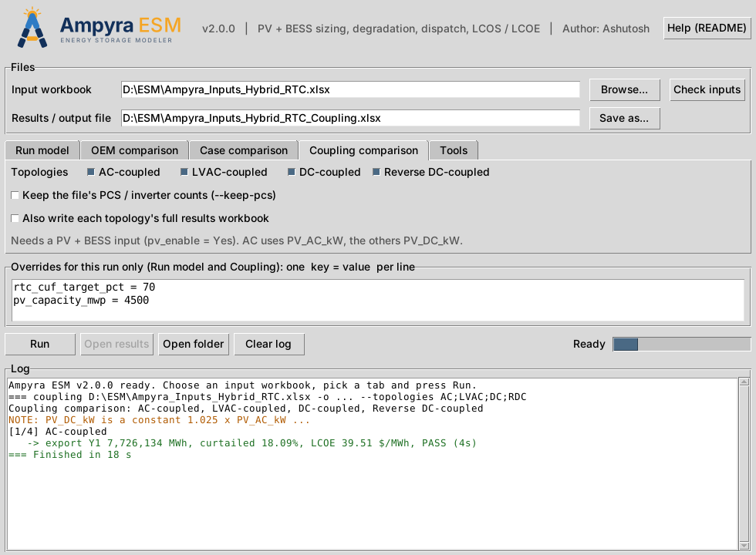Click the pv_capacity_mwp = 4500 override line
The image size is (756, 555).
[81, 300]
